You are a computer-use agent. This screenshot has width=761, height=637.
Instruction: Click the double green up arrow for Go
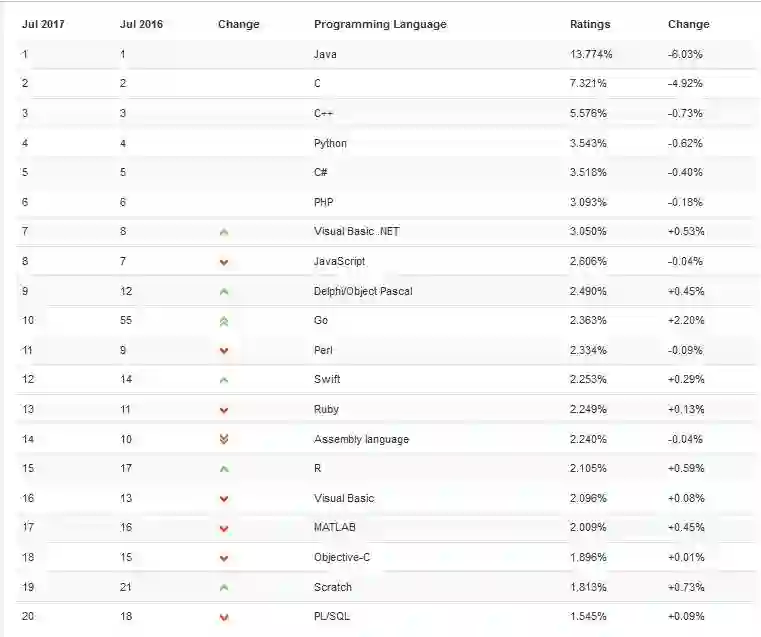pos(224,321)
